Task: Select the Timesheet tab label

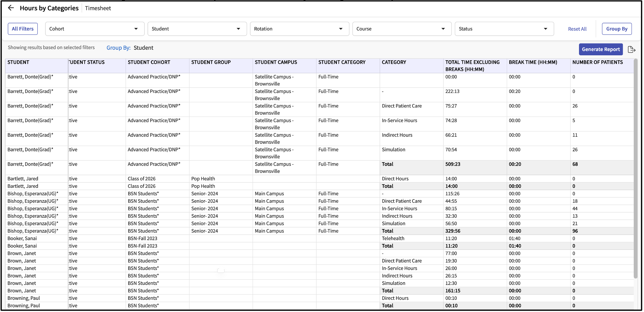Action: click(x=98, y=8)
